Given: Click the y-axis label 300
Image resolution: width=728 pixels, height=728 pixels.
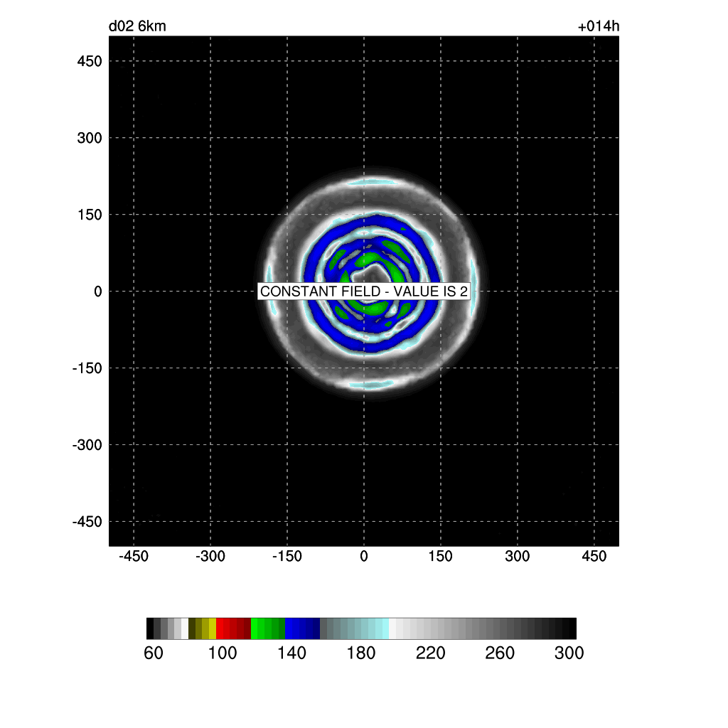Looking at the screenshot, I should 89,138.
